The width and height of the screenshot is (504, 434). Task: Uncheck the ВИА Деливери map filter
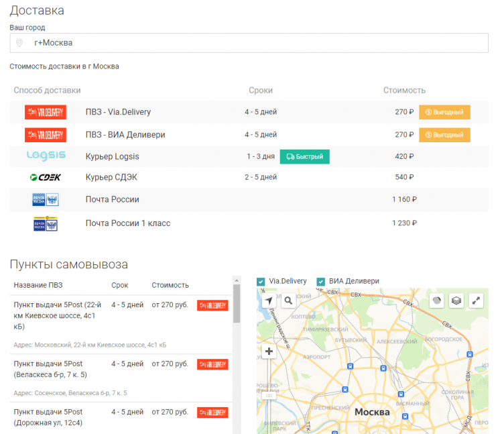(x=320, y=282)
